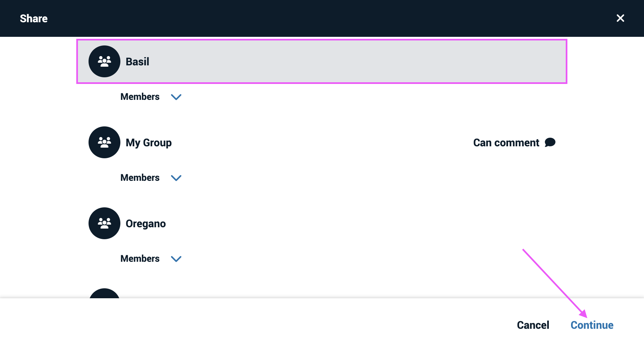The image size is (644, 351).
Task: Select the My Group name text
Action: [149, 143]
